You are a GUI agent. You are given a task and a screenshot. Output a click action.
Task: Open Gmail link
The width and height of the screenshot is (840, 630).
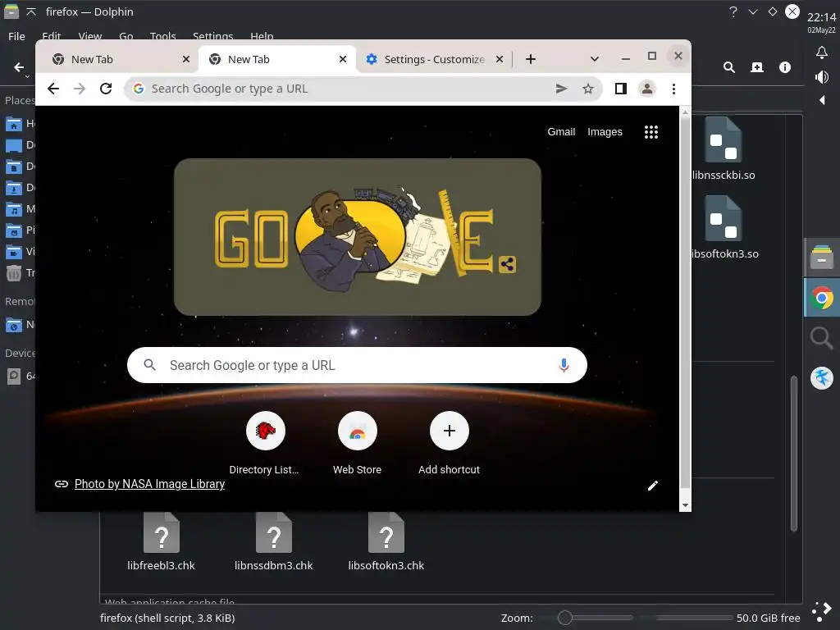(561, 132)
